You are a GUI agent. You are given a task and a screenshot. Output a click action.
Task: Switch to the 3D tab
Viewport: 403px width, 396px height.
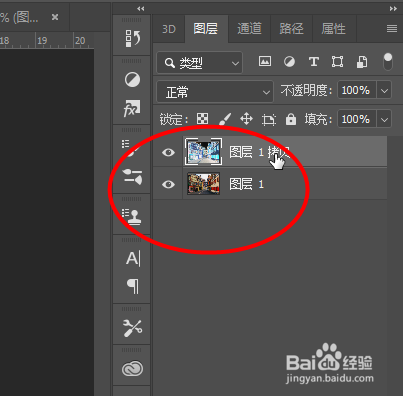[169, 29]
